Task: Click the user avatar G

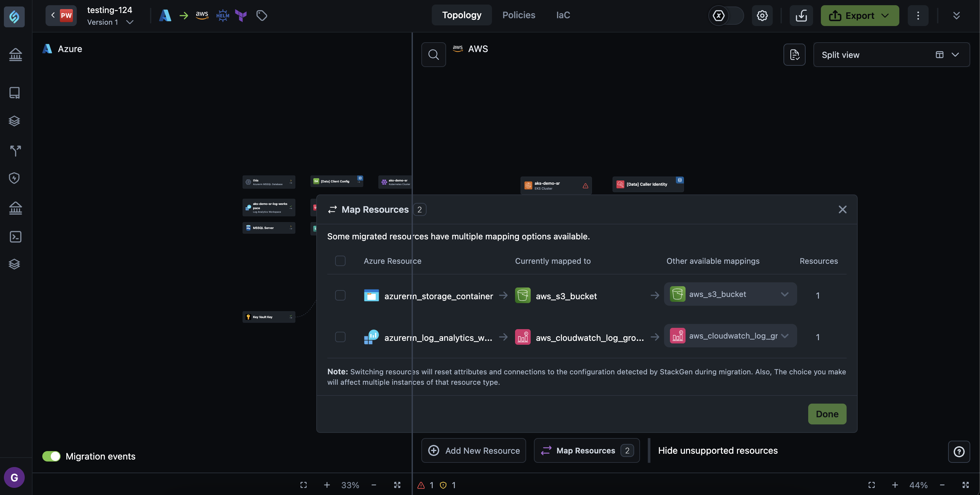Action: 14,477
